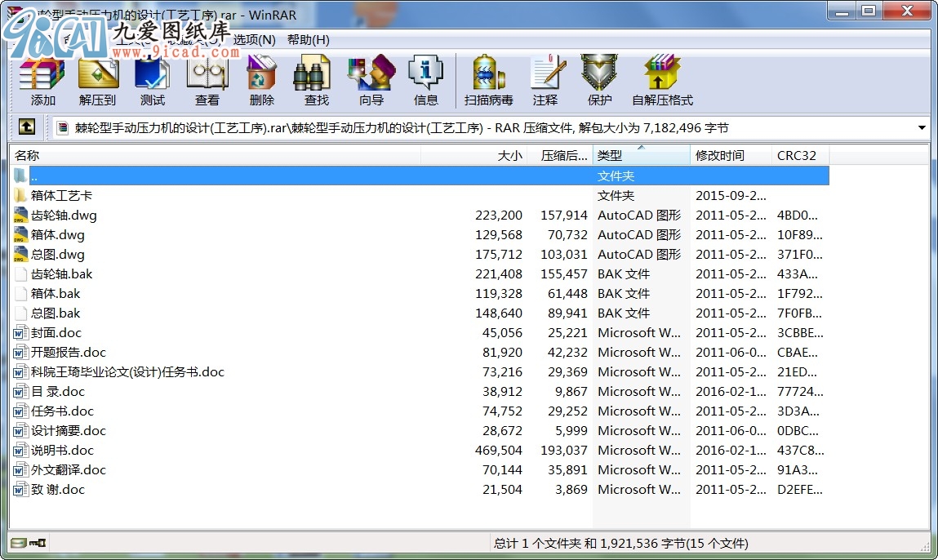
Task: Sort by the Size (大小) column header
Action: (x=473, y=156)
